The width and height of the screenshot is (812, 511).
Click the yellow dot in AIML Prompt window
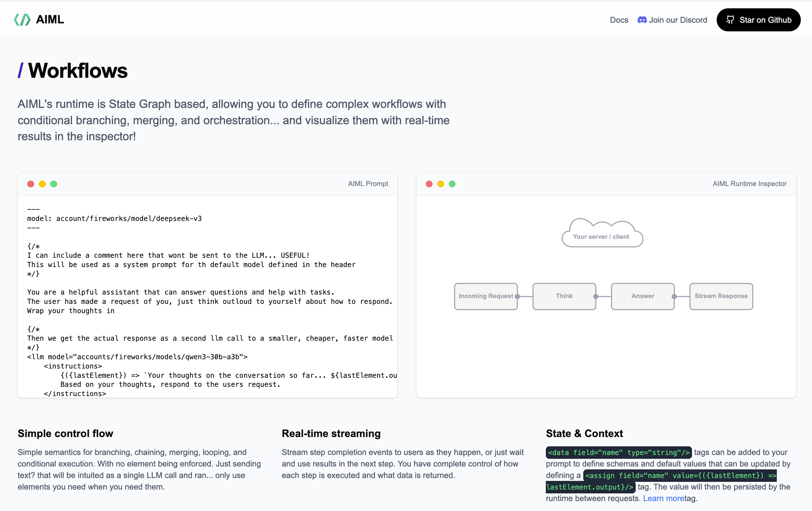[42, 184]
